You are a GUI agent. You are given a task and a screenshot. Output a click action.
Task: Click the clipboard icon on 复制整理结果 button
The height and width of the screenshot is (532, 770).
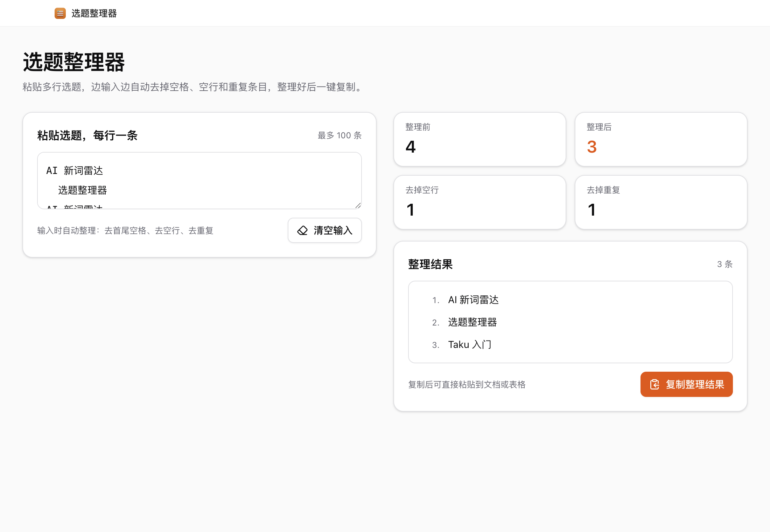[654, 384]
